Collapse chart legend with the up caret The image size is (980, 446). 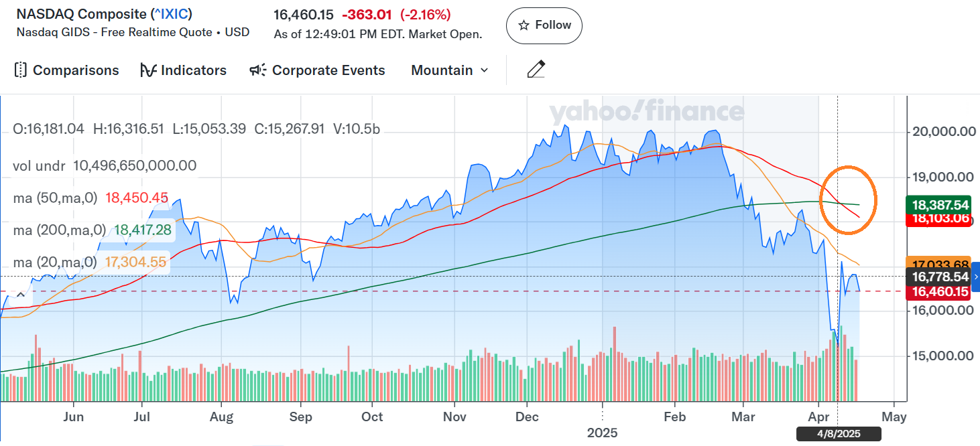pyautogui.click(x=21, y=293)
